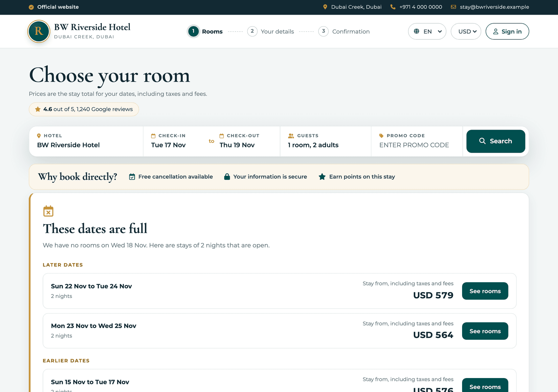
Task: Click the EARLIER DATES section label
Action: [x=66, y=361]
